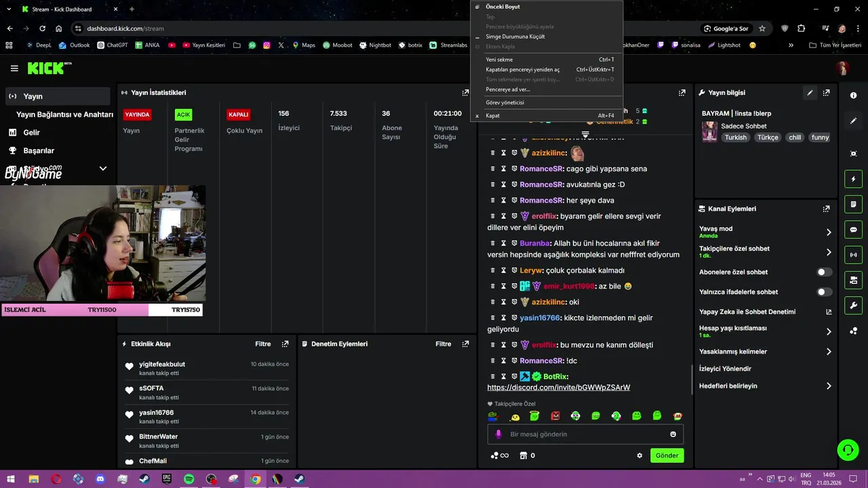This screenshot has width=868, height=488.
Task: Toggle the channel actions camera sidebar icon
Action: coord(853,280)
